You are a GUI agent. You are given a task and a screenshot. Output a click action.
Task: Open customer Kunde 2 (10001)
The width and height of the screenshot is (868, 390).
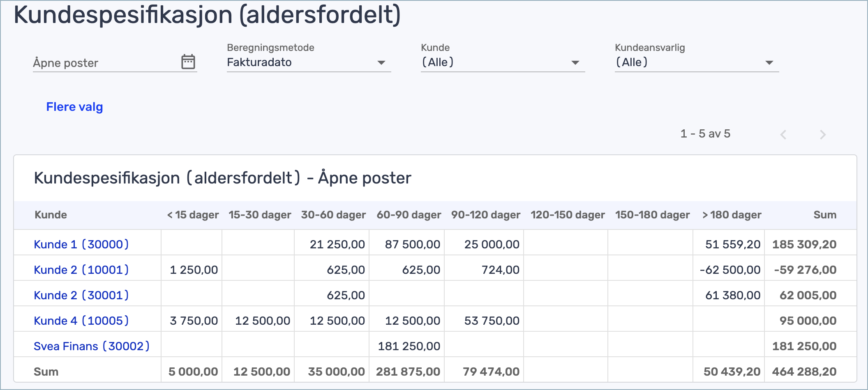(81, 270)
